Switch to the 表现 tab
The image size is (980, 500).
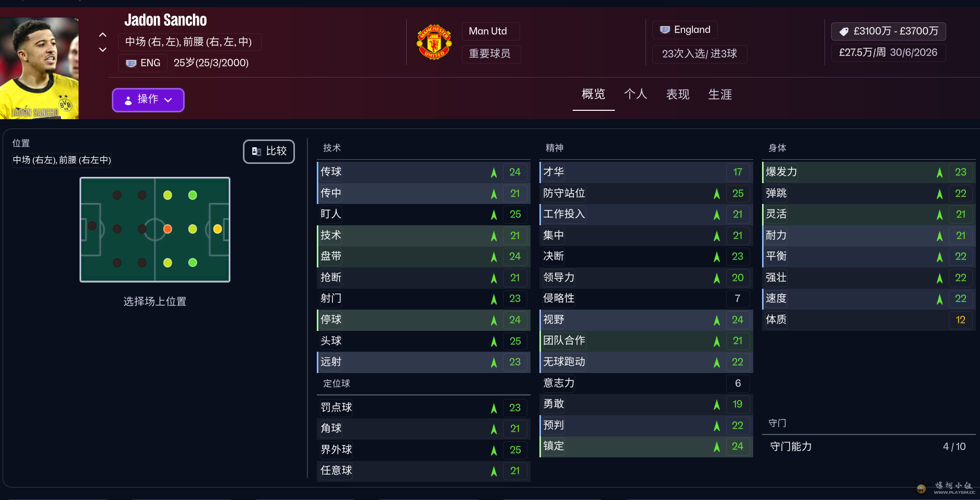(677, 95)
